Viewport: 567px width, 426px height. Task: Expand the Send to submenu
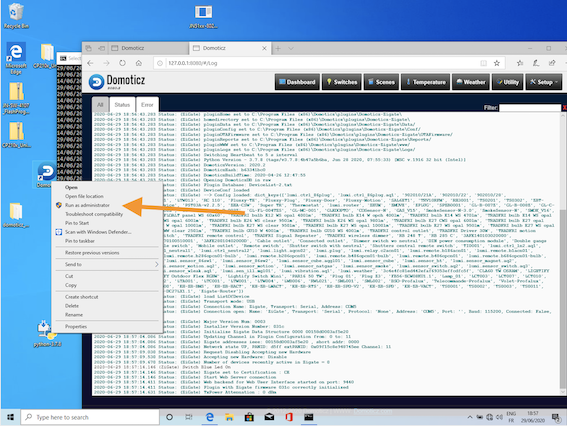[107, 264]
